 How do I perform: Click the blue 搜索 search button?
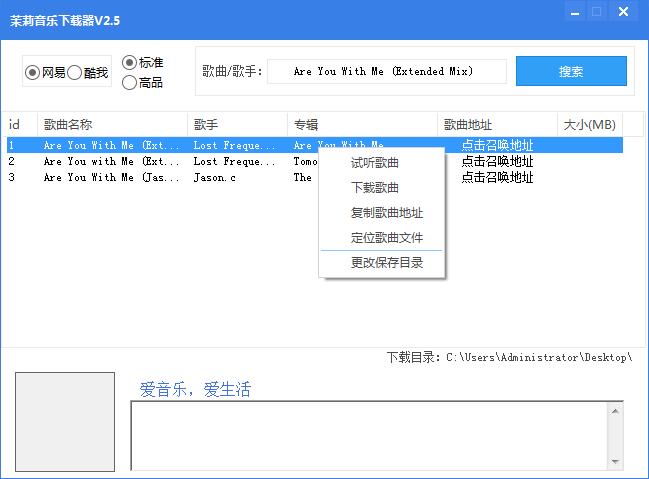(571, 71)
